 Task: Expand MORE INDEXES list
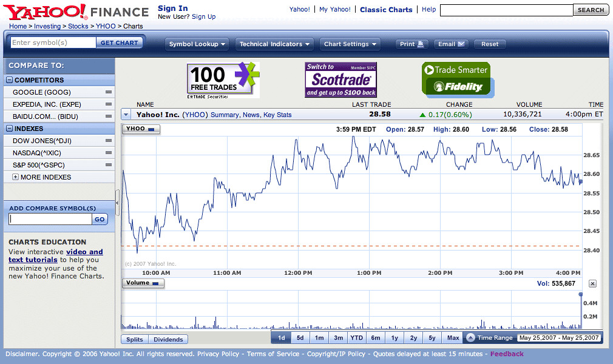click(x=15, y=177)
